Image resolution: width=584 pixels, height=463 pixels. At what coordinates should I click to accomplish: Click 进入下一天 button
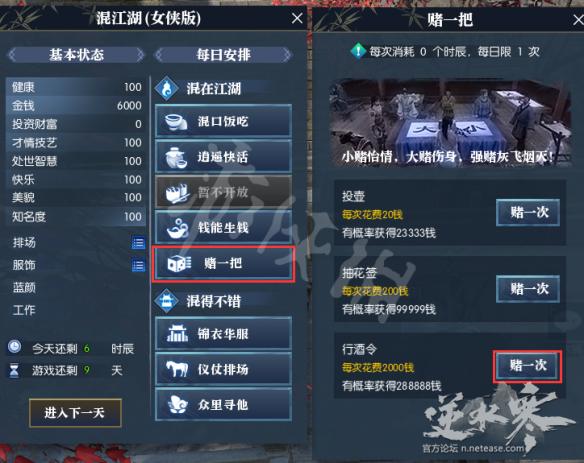[x=75, y=412]
